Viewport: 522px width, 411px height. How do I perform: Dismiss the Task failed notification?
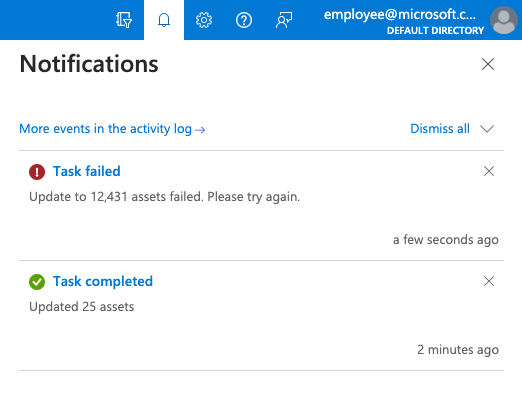489,171
